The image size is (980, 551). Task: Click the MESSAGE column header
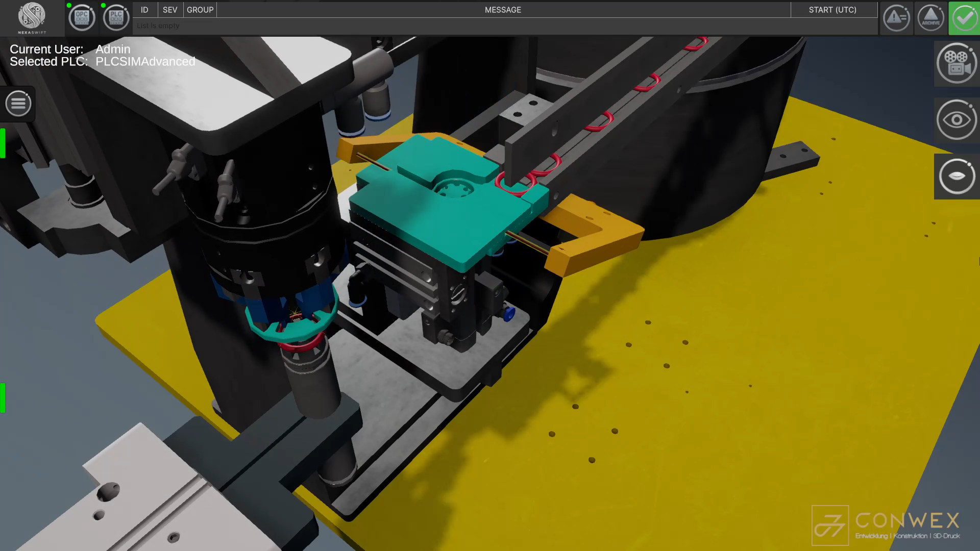(x=503, y=10)
